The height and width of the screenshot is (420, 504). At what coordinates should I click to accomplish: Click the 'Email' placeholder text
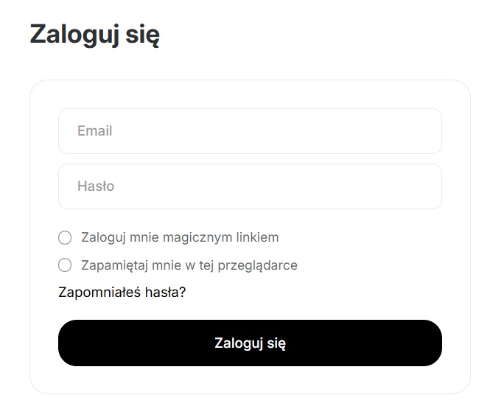click(94, 131)
